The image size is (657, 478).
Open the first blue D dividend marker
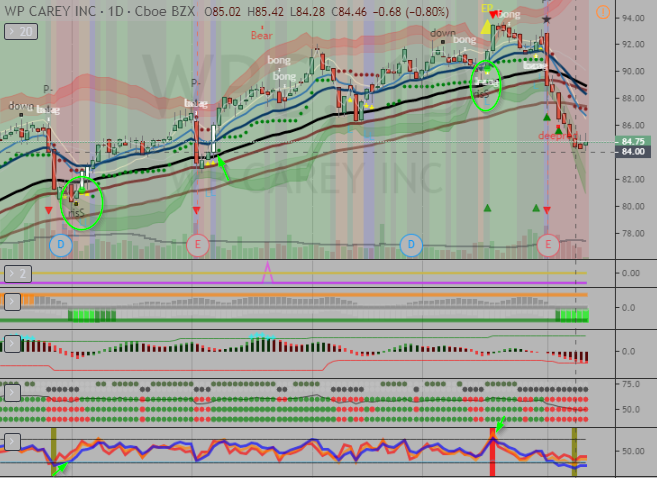pyautogui.click(x=61, y=245)
